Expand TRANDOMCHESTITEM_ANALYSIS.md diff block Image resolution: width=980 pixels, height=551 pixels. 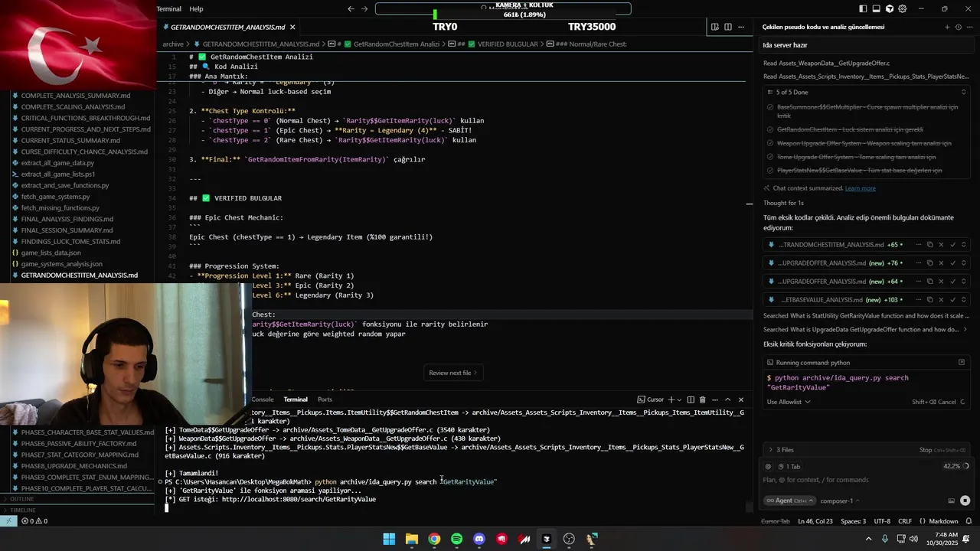click(x=963, y=245)
